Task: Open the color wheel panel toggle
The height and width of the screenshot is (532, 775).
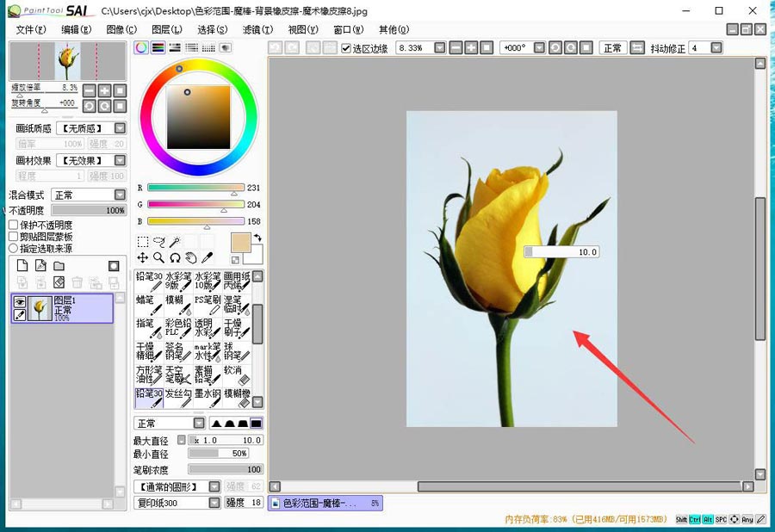Action: tap(141, 47)
